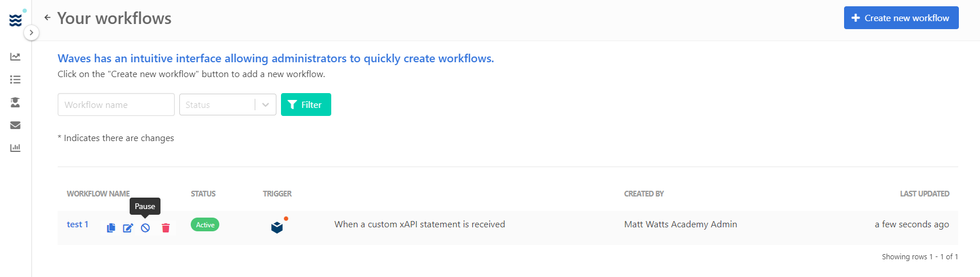Image resolution: width=980 pixels, height=277 pixels.
Task: Open the Status dropdown
Action: point(228,105)
